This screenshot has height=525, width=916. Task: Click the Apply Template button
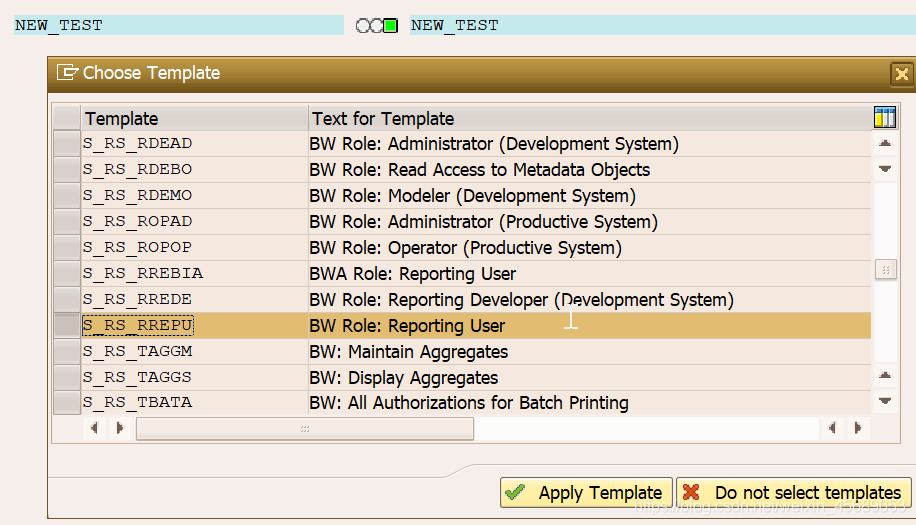pyautogui.click(x=586, y=493)
